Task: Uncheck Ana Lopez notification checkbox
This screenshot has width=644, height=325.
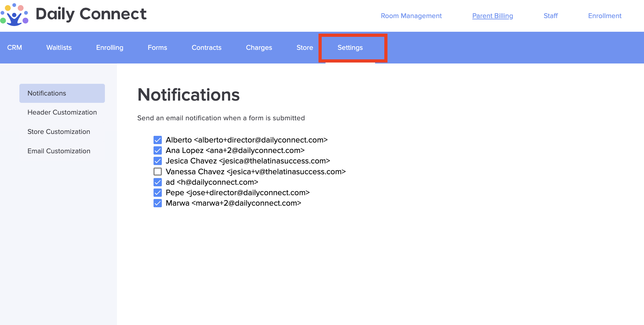Action: [x=158, y=150]
